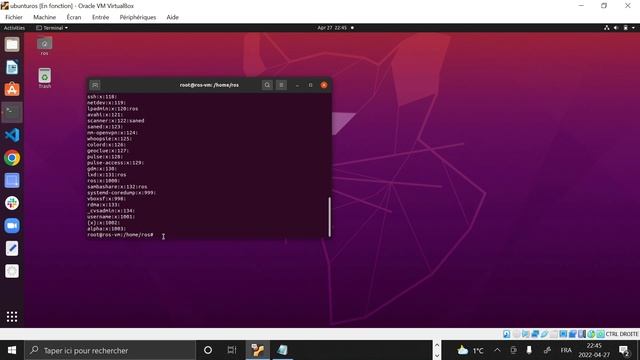Viewport: 640px width, 360px height.
Task: Select VirtualBox app in Windows taskbar
Action: 258,350
